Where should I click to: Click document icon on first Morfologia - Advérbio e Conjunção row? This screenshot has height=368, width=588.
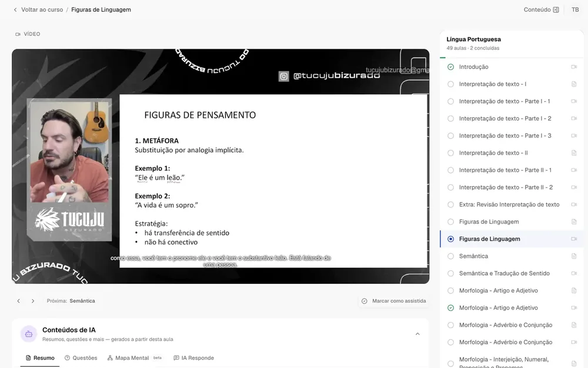pos(574,325)
